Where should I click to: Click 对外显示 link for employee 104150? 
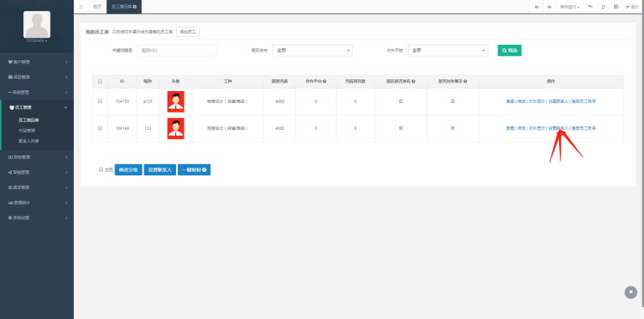[537, 101]
